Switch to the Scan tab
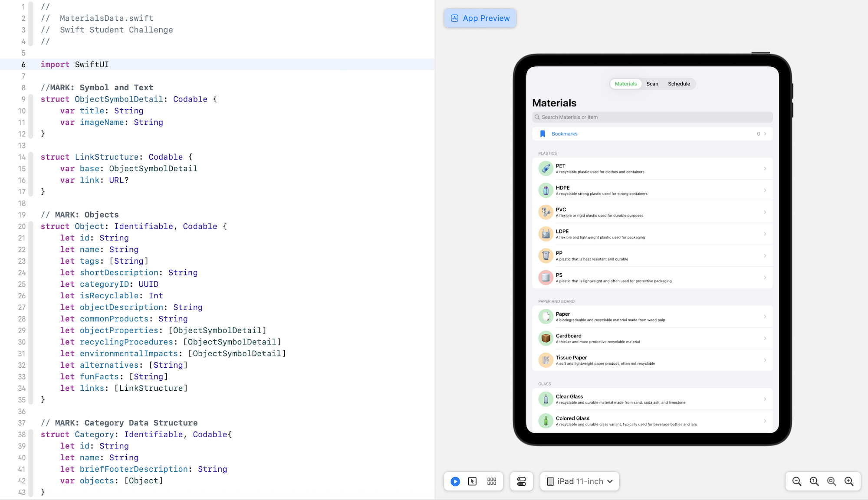This screenshot has width=868, height=500. point(652,84)
